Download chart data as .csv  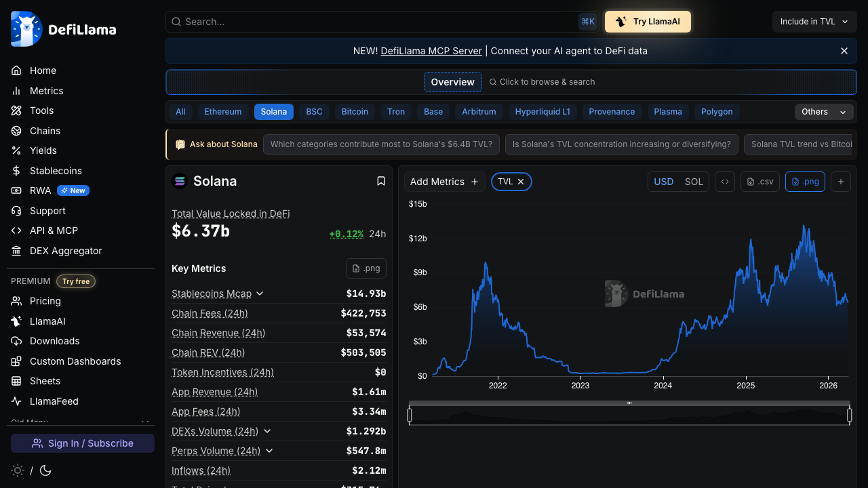(x=759, y=182)
